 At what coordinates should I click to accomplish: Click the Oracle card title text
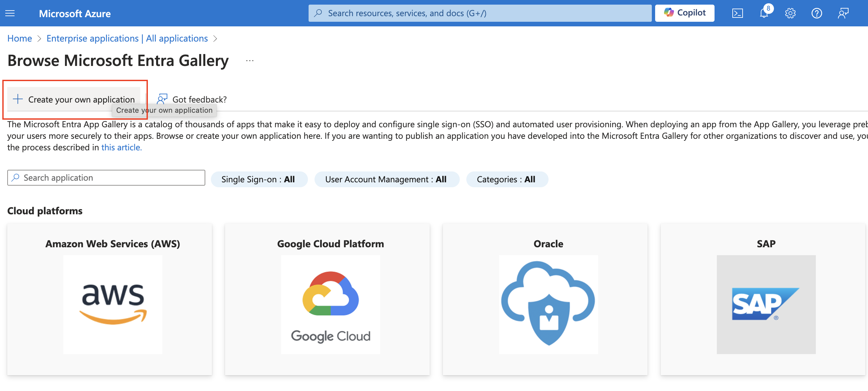548,244
